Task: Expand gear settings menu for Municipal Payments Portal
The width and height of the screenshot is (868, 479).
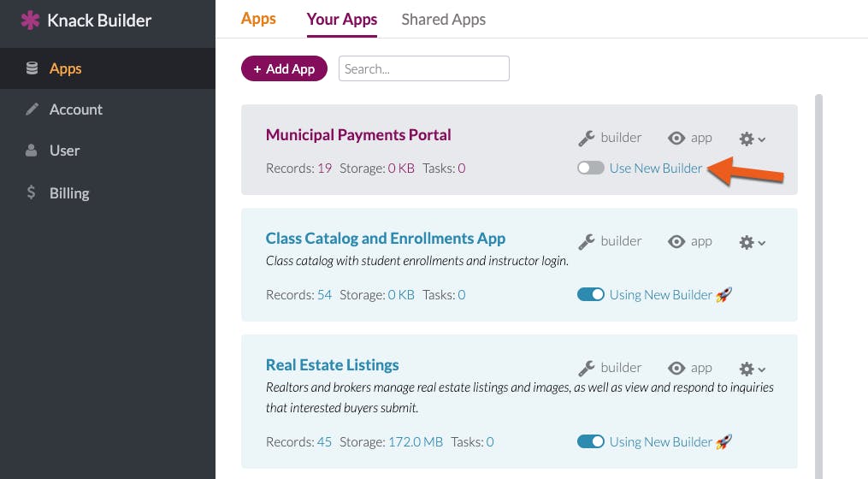Action: coord(752,139)
